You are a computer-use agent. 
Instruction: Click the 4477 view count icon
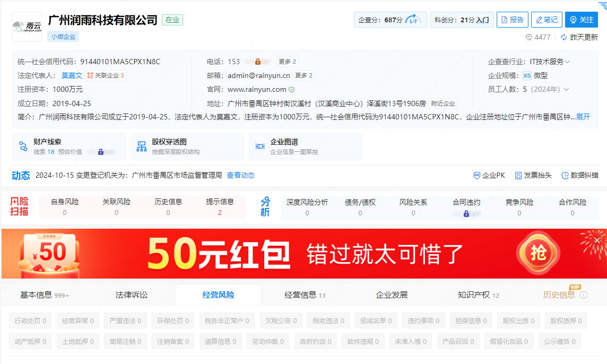pyautogui.click(x=528, y=37)
